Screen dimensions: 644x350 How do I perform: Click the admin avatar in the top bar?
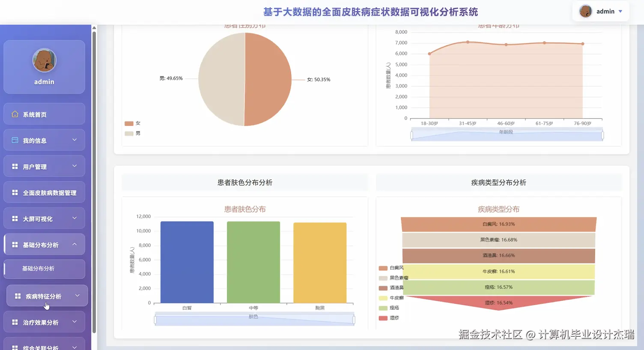[x=585, y=11]
